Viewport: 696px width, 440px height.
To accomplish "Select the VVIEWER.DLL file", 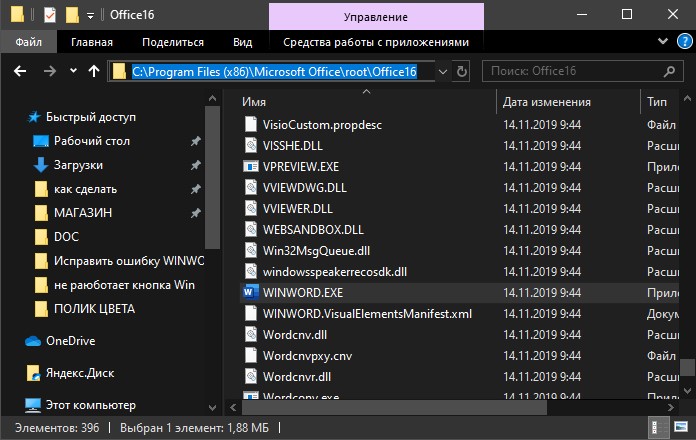I will (x=297, y=209).
